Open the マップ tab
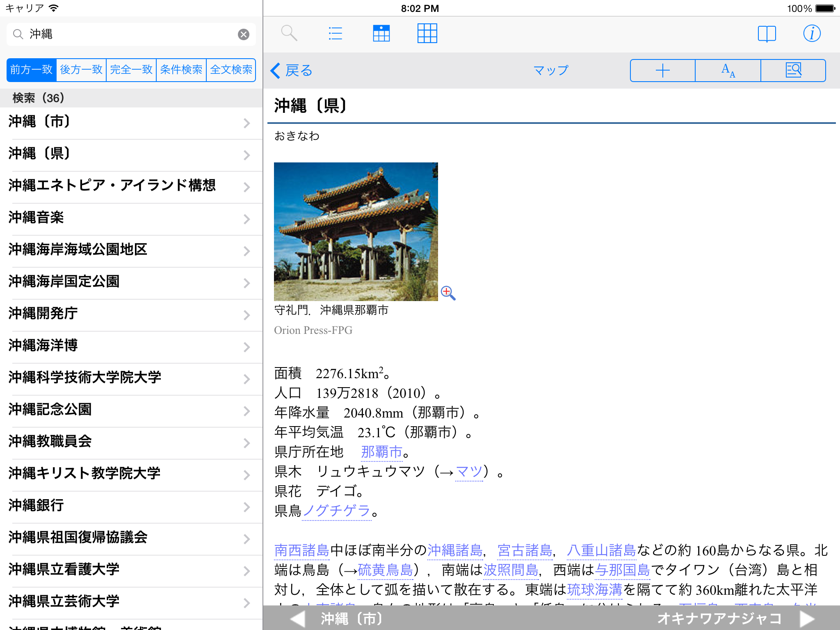840x630 pixels. pos(550,71)
